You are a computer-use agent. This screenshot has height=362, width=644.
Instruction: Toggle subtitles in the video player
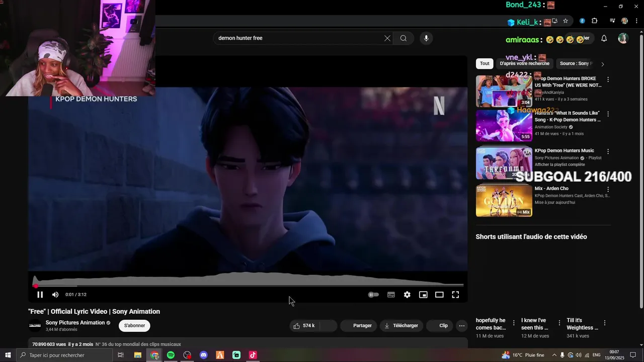(391, 295)
